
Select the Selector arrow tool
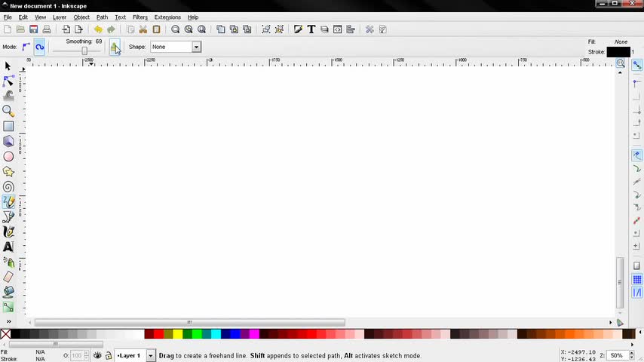pyautogui.click(x=8, y=66)
